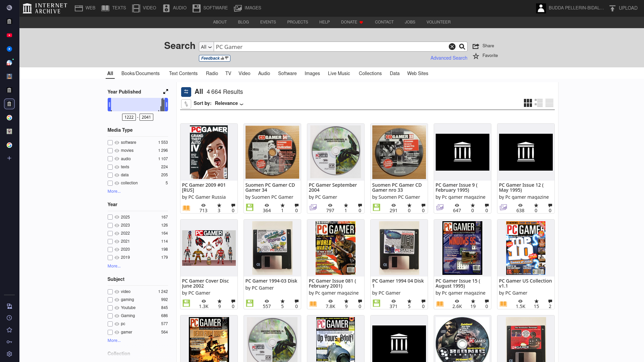Hide the gaming subject via eye icon

117,300
